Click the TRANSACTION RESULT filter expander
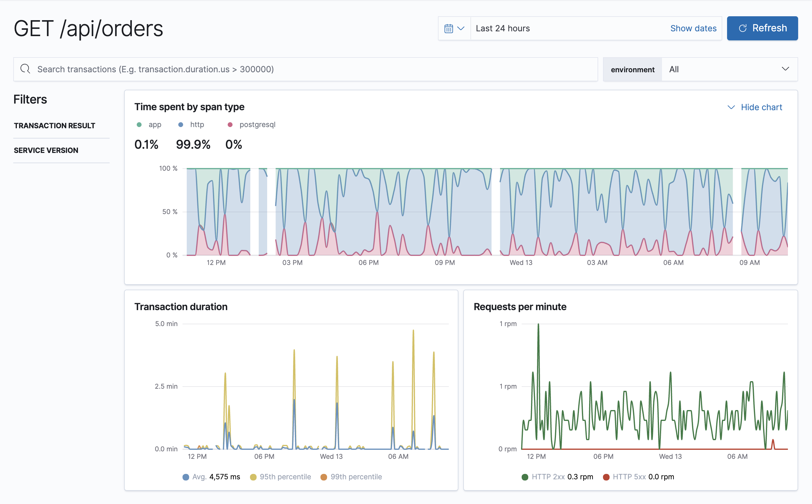Viewport: 812px width, 504px height. (55, 126)
